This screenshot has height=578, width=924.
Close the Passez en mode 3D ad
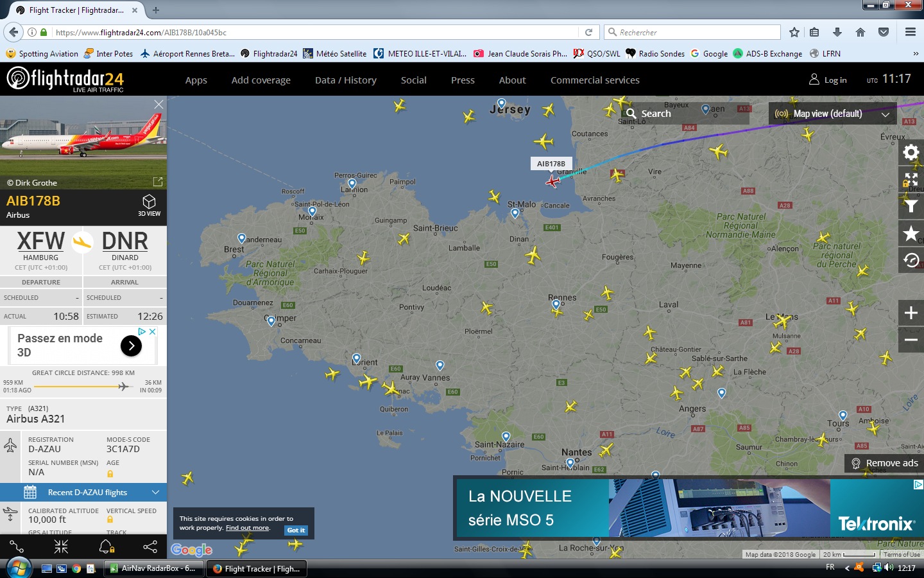152,331
